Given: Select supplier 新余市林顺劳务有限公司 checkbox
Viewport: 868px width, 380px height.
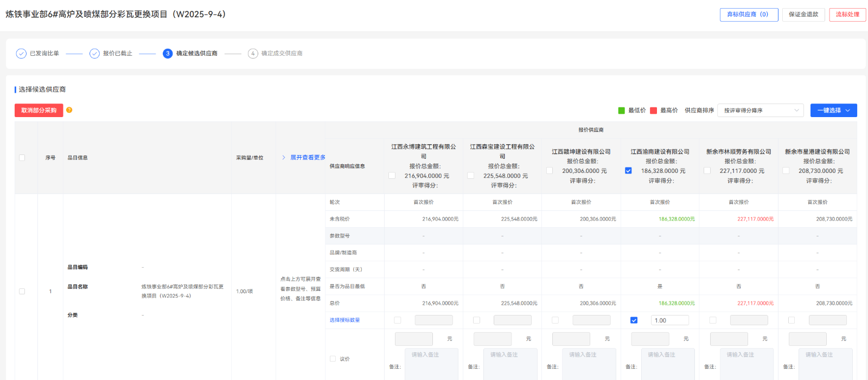Looking at the screenshot, I should pos(707,171).
